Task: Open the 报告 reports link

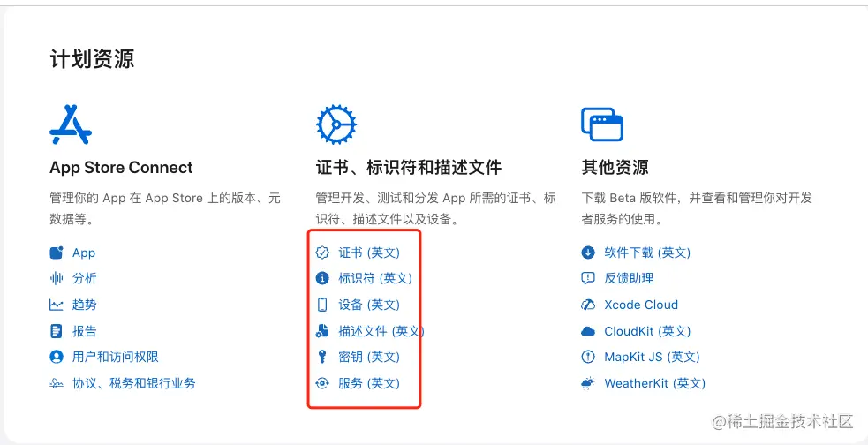Action: click(84, 331)
